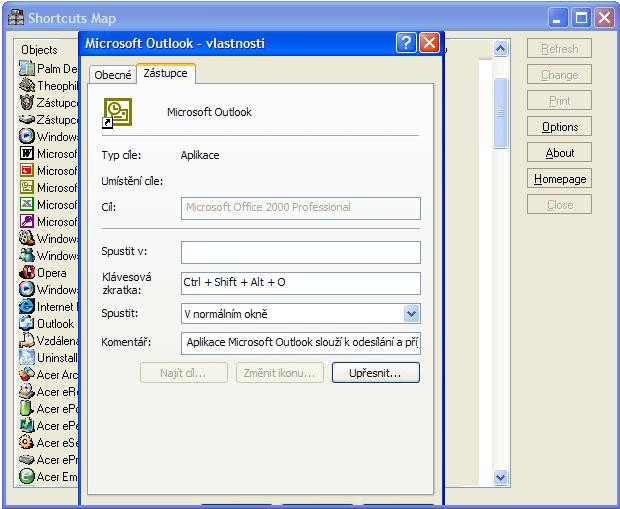The height and width of the screenshot is (509, 620).
Task: Select the yellow Microsoft Outlook list icon
Action: coord(27,187)
